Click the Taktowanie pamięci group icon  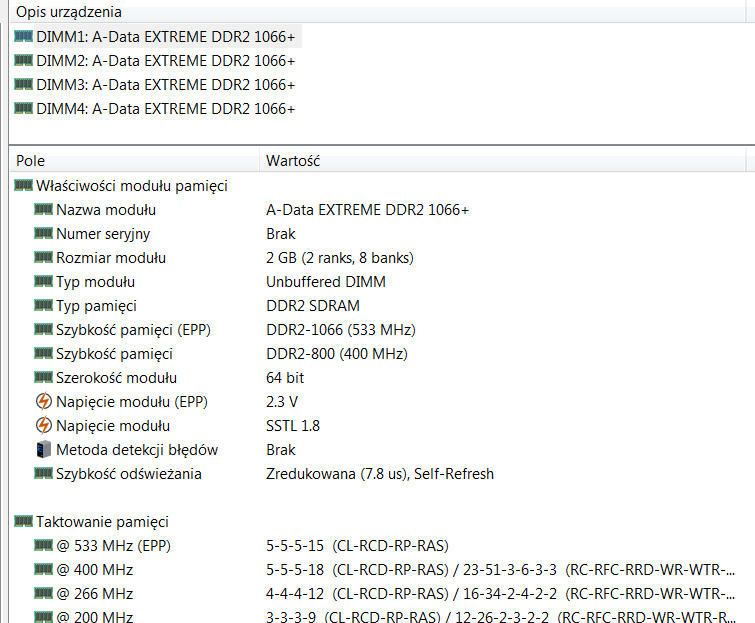pos(24,522)
